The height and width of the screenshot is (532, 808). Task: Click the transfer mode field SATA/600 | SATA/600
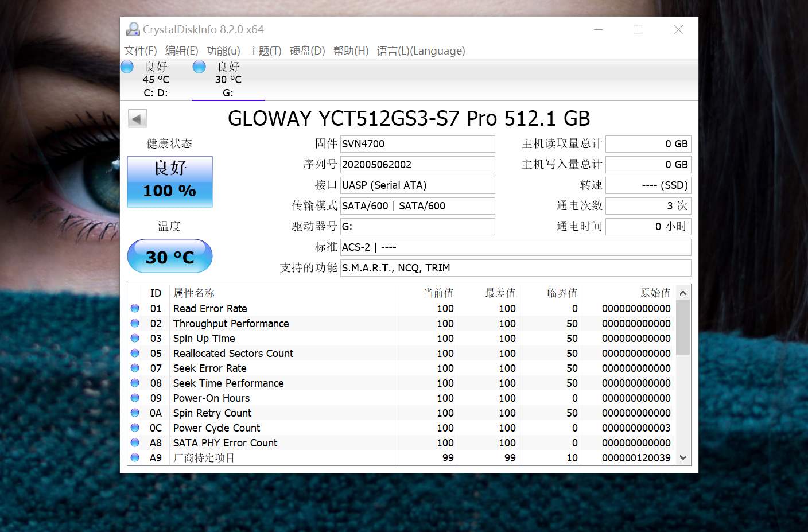[x=418, y=206]
